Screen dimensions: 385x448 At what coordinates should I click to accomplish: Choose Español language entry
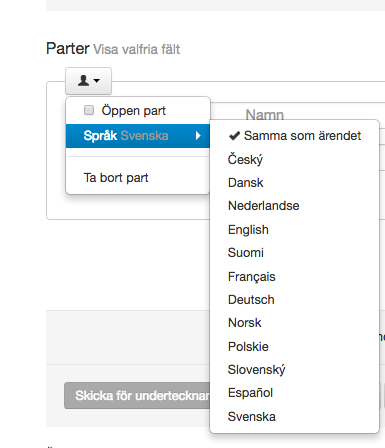[x=295, y=393]
